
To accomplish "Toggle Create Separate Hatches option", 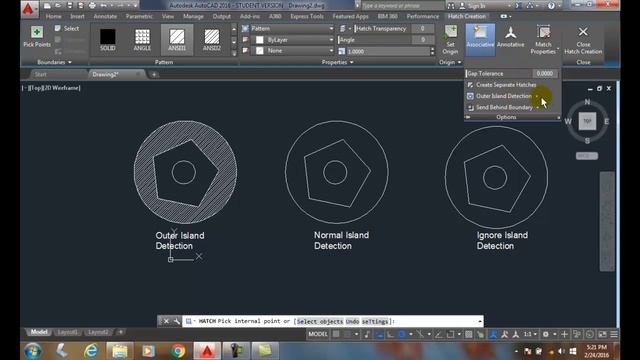I will 502,85.
